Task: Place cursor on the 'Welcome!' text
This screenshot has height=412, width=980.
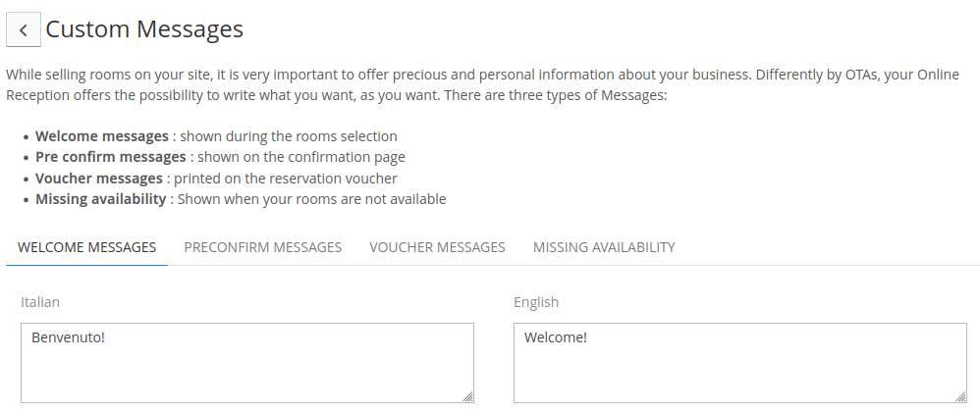Action: (556, 337)
